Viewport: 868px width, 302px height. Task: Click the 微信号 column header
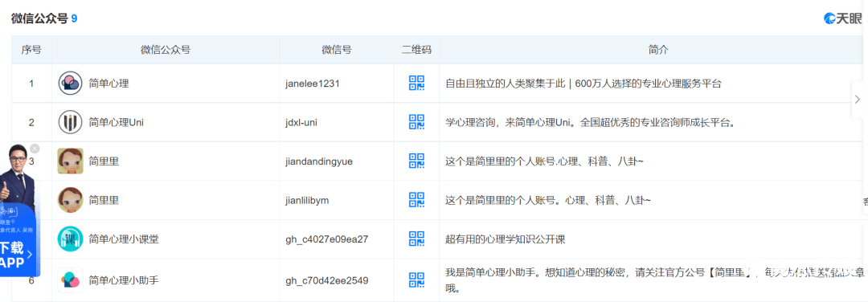[337, 50]
